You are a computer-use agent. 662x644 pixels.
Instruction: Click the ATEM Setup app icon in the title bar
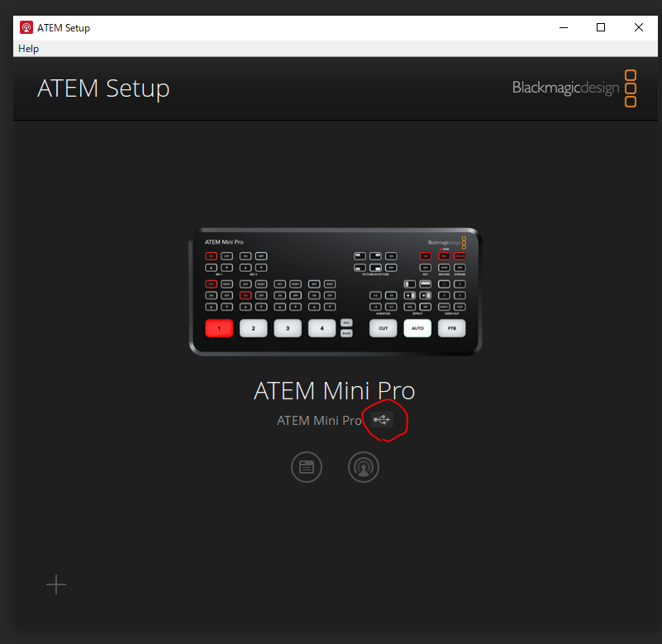tap(26, 28)
